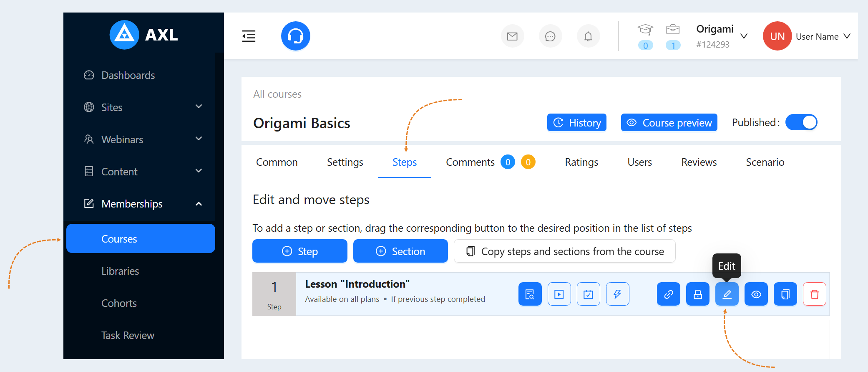Select Libraries in the sidebar

(120, 271)
